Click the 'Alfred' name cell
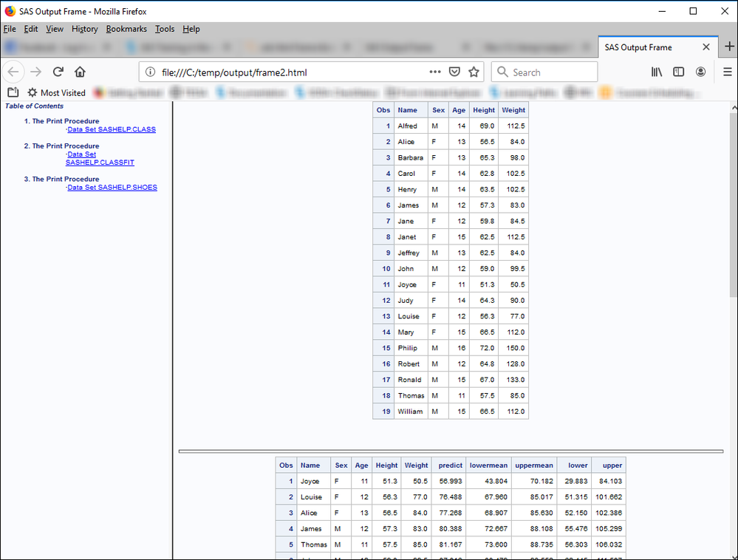This screenshot has width=738, height=560. point(411,126)
